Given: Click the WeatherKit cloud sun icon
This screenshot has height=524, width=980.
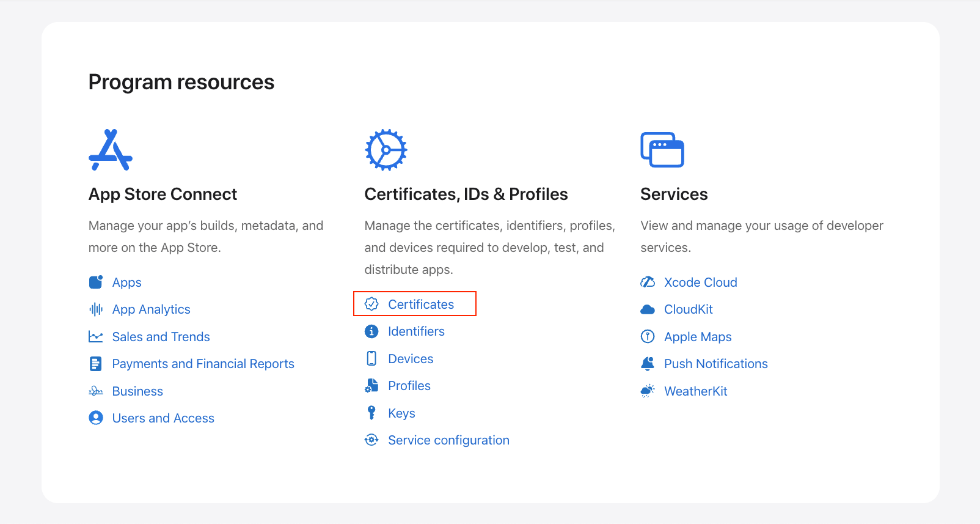Looking at the screenshot, I should (648, 391).
